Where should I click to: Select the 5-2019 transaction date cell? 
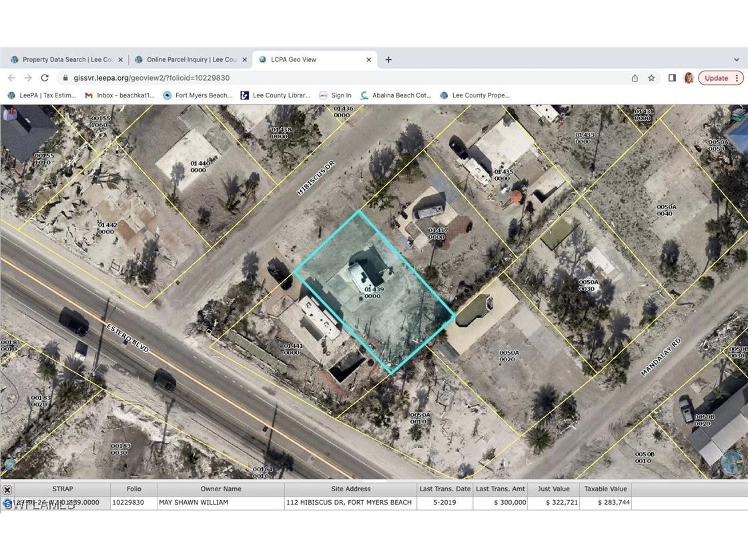[x=445, y=502]
